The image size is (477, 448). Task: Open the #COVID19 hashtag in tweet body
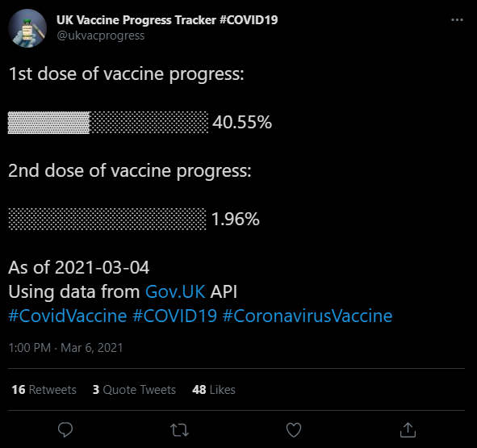point(174,316)
